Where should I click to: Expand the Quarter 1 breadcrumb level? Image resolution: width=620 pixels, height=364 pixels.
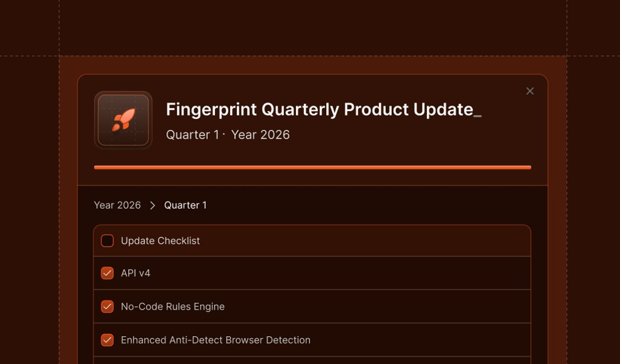[185, 205]
